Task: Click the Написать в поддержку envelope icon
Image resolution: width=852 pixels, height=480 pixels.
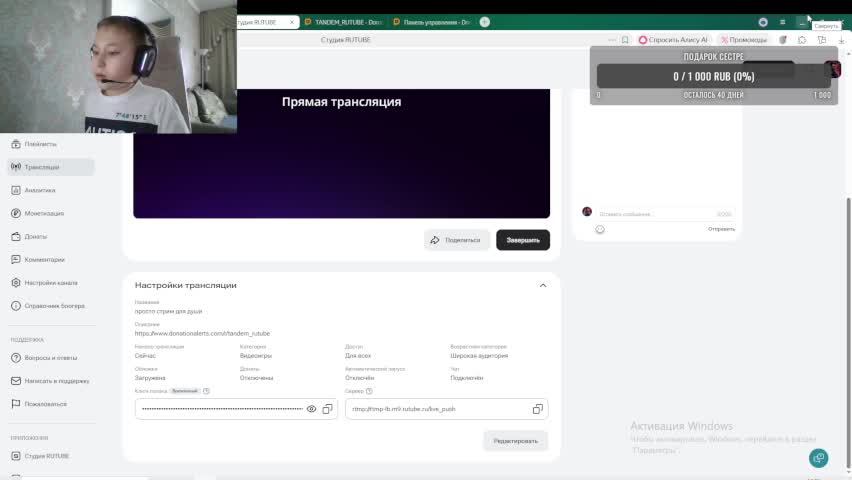Action: [16, 381]
